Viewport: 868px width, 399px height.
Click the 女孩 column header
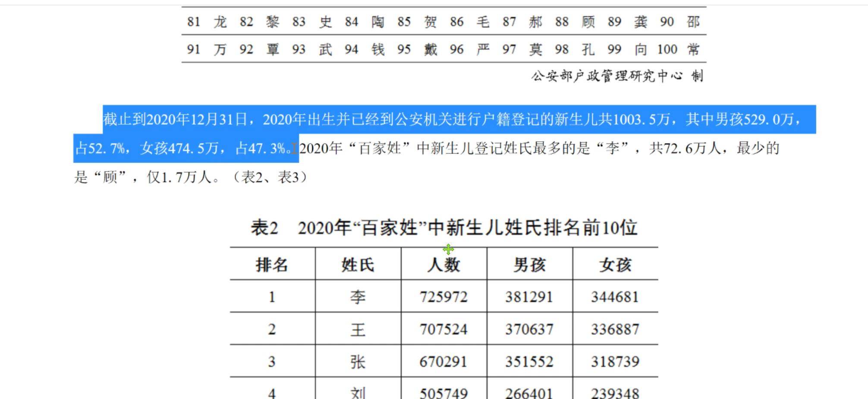pos(615,265)
